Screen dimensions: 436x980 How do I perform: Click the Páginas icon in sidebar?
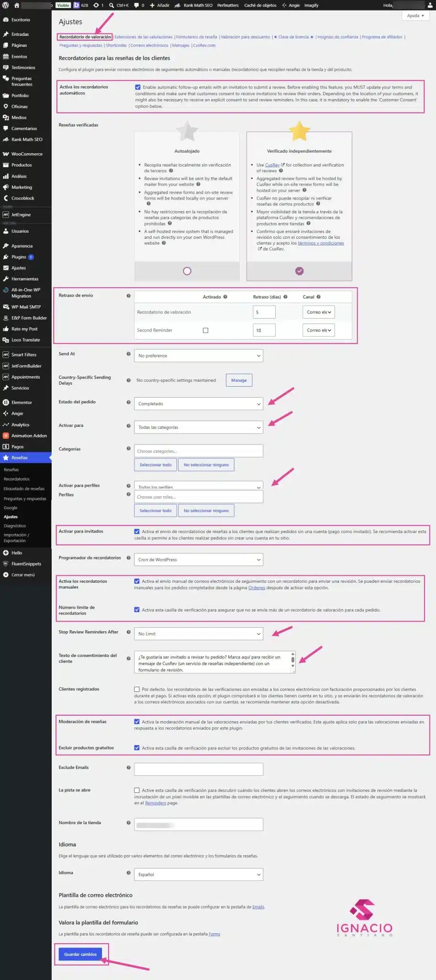click(x=6, y=45)
